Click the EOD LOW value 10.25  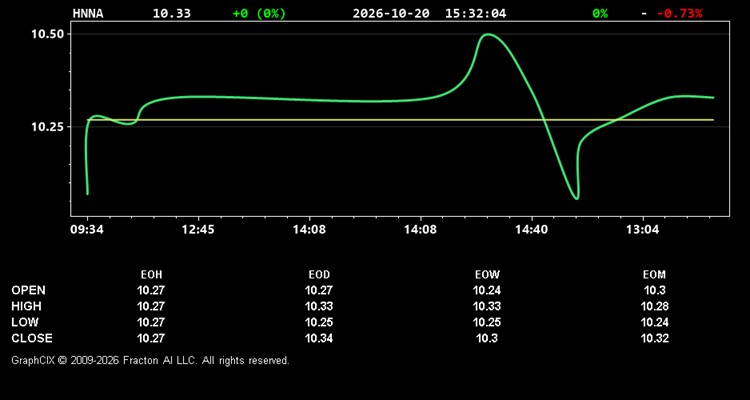[x=319, y=322]
